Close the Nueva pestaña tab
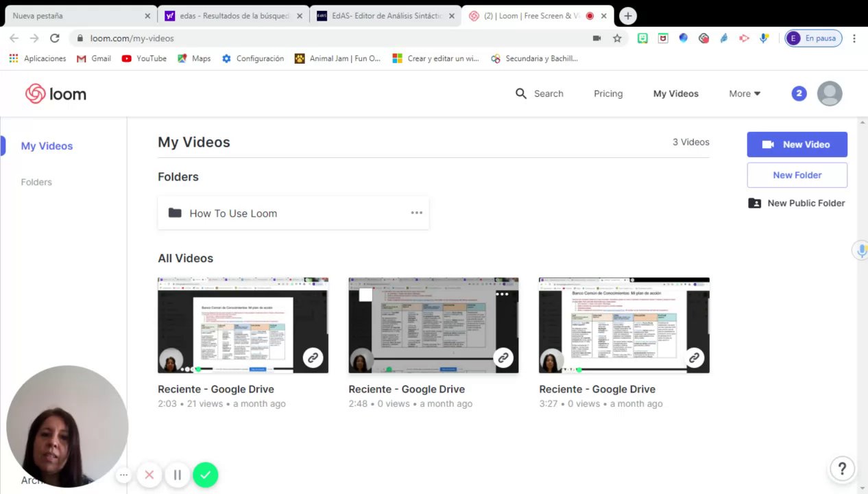The image size is (868, 494). point(147,16)
